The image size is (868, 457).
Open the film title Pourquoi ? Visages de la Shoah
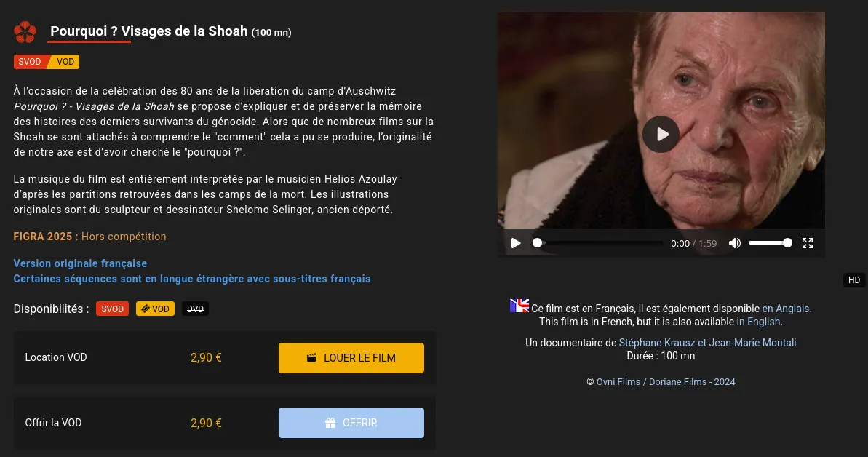[x=149, y=31]
